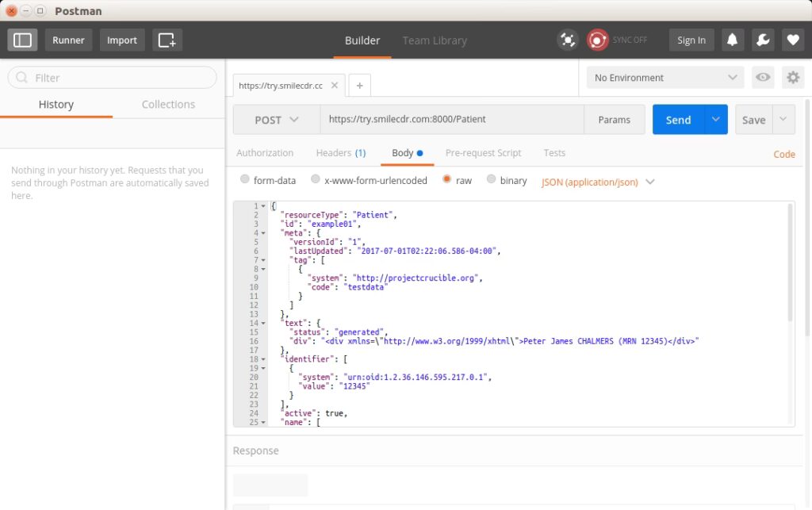Open a new window icon button
The image size is (812, 510).
coord(167,40)
